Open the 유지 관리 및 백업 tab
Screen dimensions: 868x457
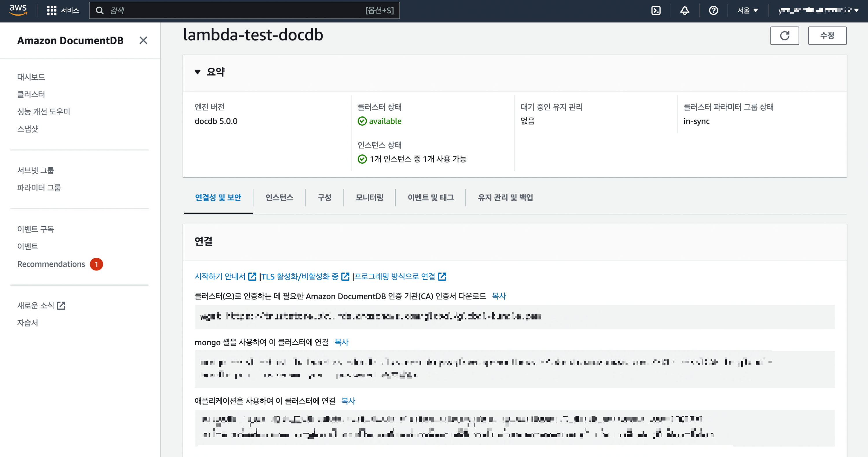tap(505, 198)
